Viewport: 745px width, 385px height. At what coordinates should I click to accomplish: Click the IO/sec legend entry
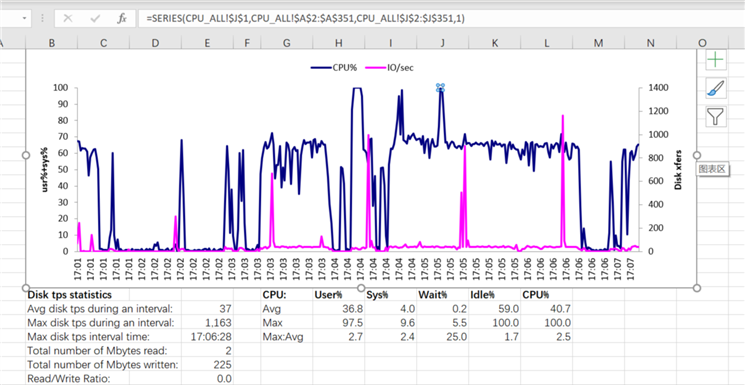tap(389, 68)
